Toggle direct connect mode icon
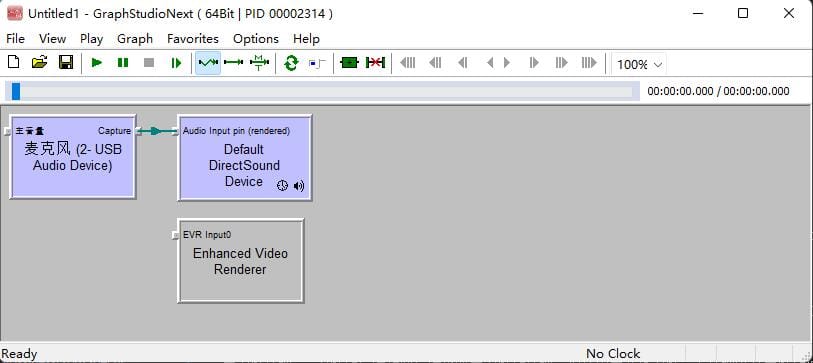This screenshot has height=363, width=813. (x=233, y=63)
